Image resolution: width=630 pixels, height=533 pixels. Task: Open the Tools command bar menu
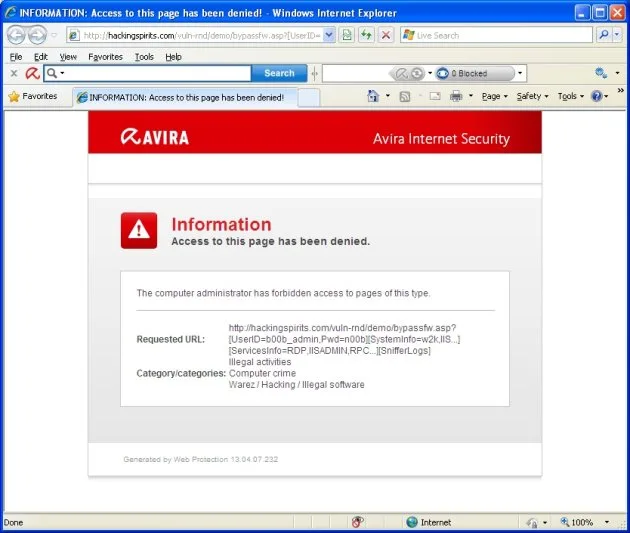[x=571, y=96]
